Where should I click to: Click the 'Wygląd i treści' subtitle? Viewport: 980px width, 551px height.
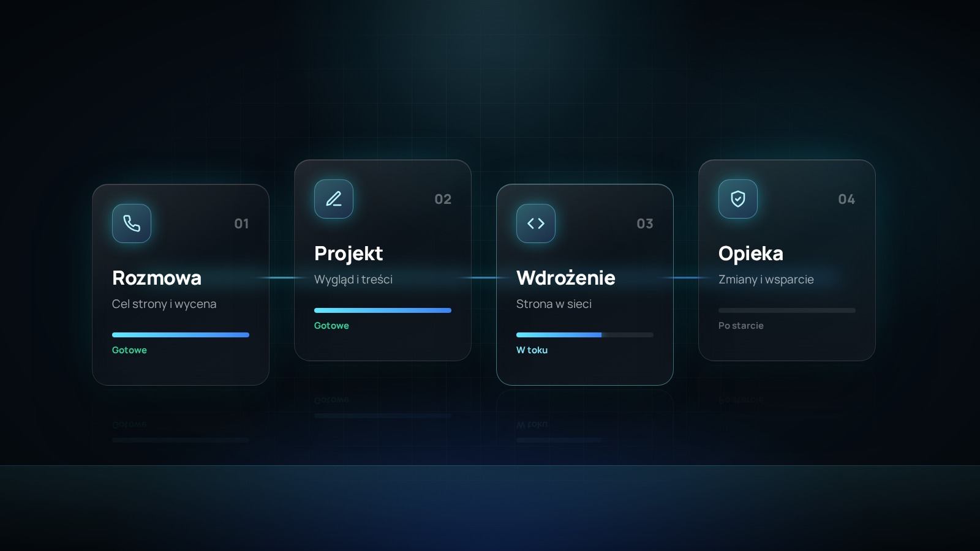pyautogui.click(x=353, y=279)
